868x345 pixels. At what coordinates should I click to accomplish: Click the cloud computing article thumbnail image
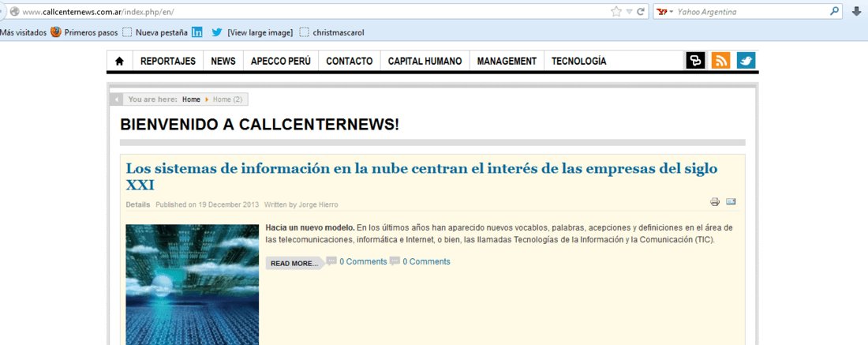pos(192,285)
